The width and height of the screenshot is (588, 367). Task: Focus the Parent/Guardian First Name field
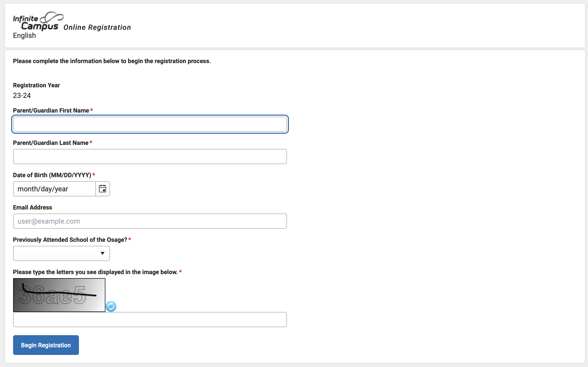tap(150, 124)
